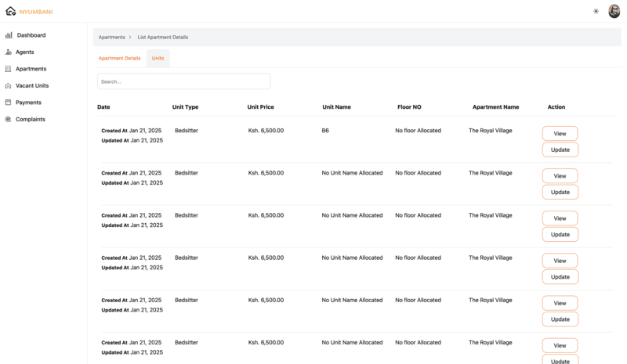Click View button in second table row

click(x=560, y=176)
